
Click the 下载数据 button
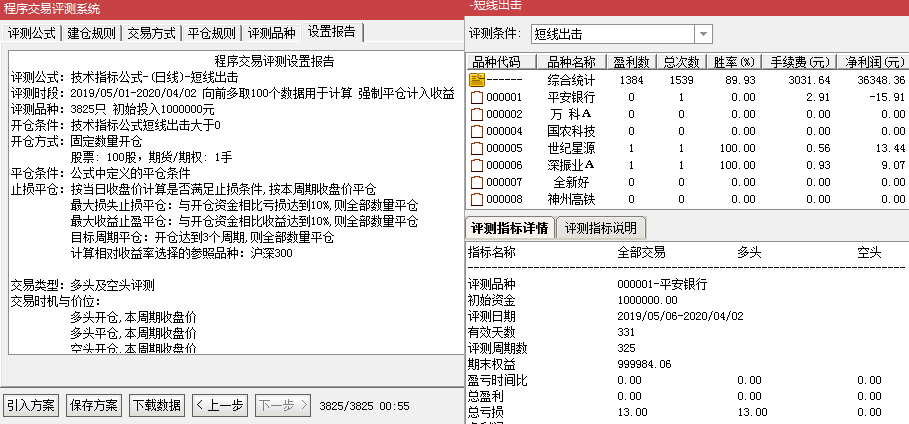click(157, 406)
